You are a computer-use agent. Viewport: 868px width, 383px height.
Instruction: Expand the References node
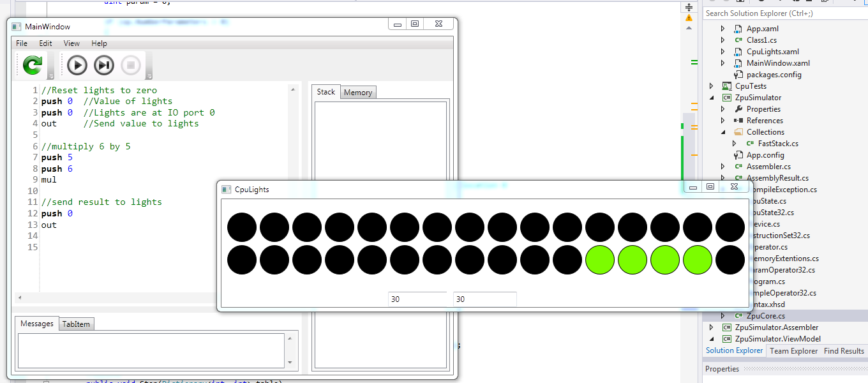coord(722,121)
